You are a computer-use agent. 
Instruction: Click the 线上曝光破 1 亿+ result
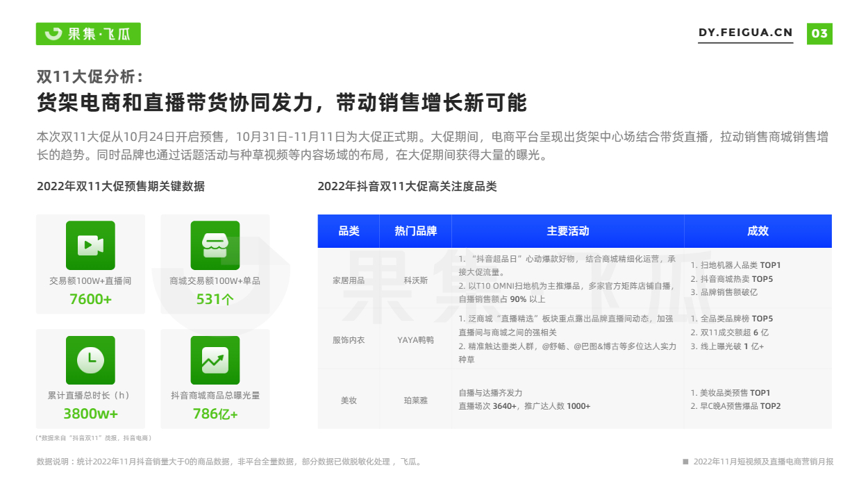727,346
